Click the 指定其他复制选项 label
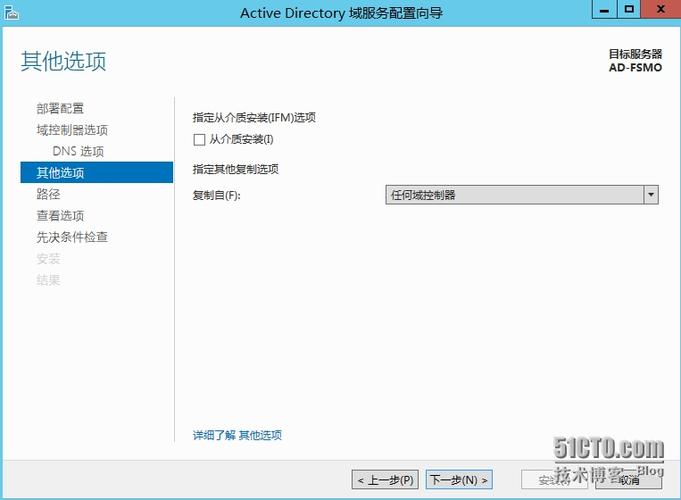Screen dimensions: 681x500 tap(235, 169)
